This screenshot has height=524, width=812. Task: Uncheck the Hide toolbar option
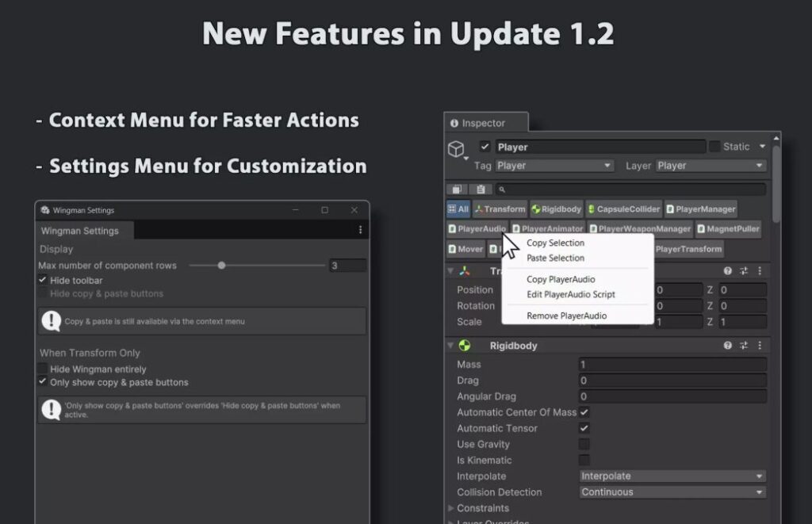pyautogui.click(x=43, y=281)
